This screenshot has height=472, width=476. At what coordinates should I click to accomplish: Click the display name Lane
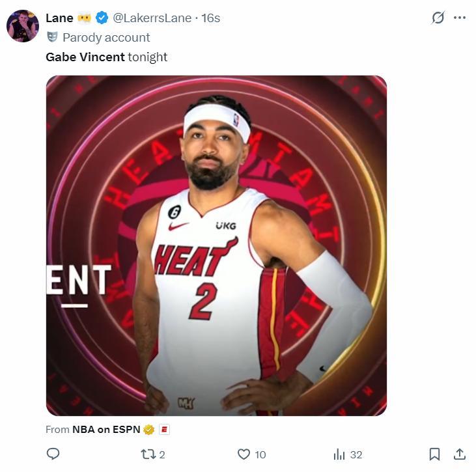pos(59,18)
